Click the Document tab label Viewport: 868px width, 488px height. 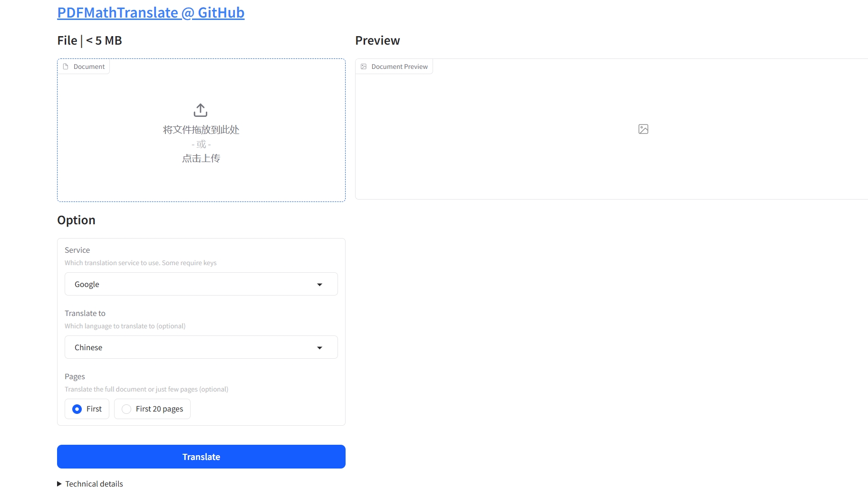[x=89, y=67]
